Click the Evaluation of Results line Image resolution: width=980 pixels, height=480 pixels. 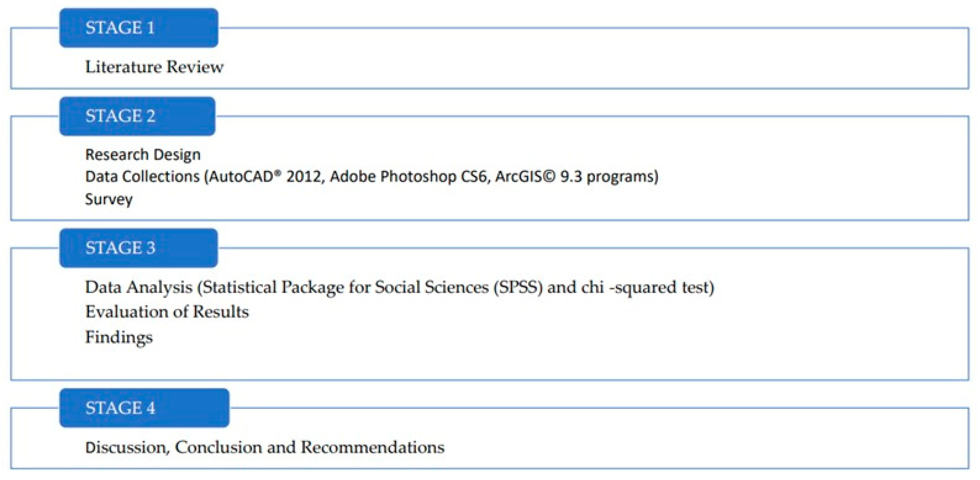(167, 312)
